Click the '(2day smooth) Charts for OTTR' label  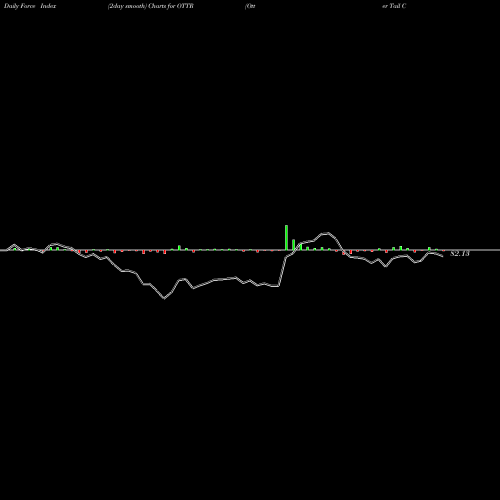(x=151, y=6)
